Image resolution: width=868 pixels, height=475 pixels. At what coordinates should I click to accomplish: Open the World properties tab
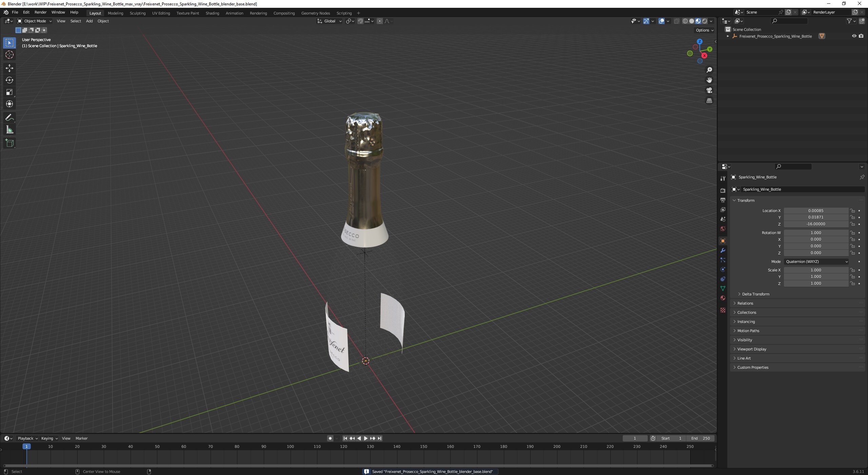[x=723, y=229]
